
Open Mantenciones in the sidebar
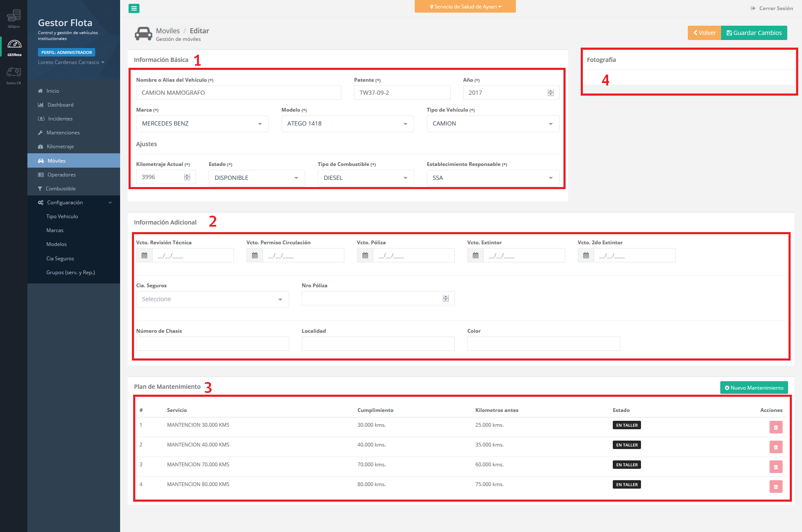63,133
